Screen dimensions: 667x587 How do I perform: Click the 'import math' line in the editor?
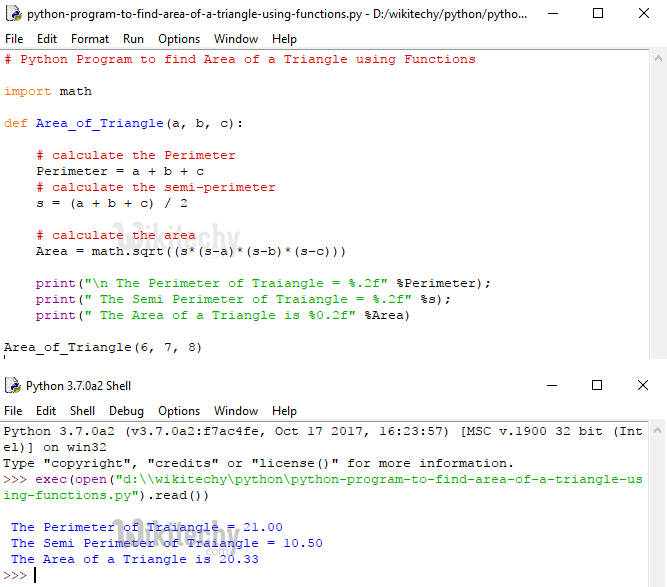click(x=48, y=91)
